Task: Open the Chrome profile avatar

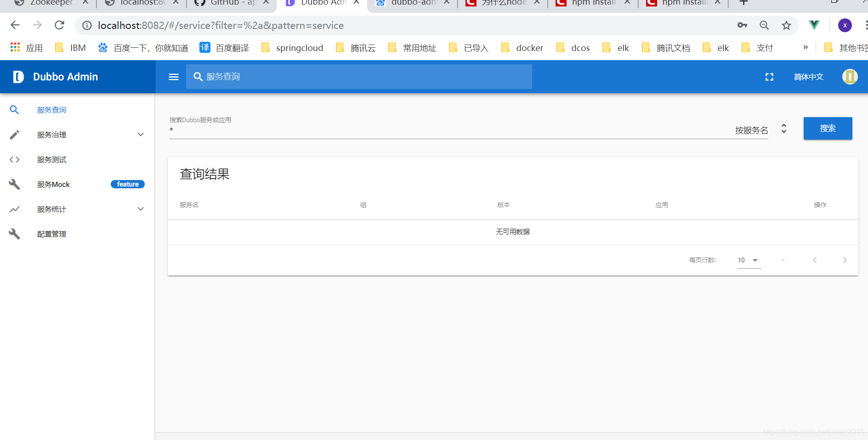Action: (845, 25)
